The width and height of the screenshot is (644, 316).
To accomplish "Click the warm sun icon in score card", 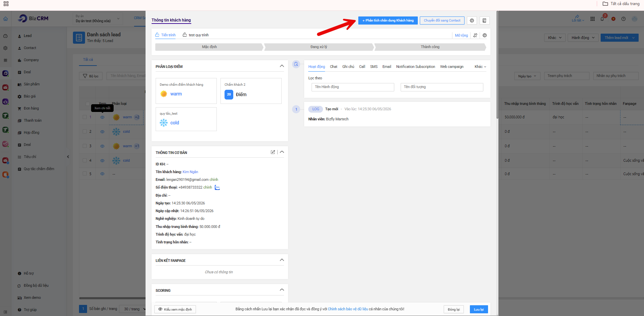I will 164,94.
